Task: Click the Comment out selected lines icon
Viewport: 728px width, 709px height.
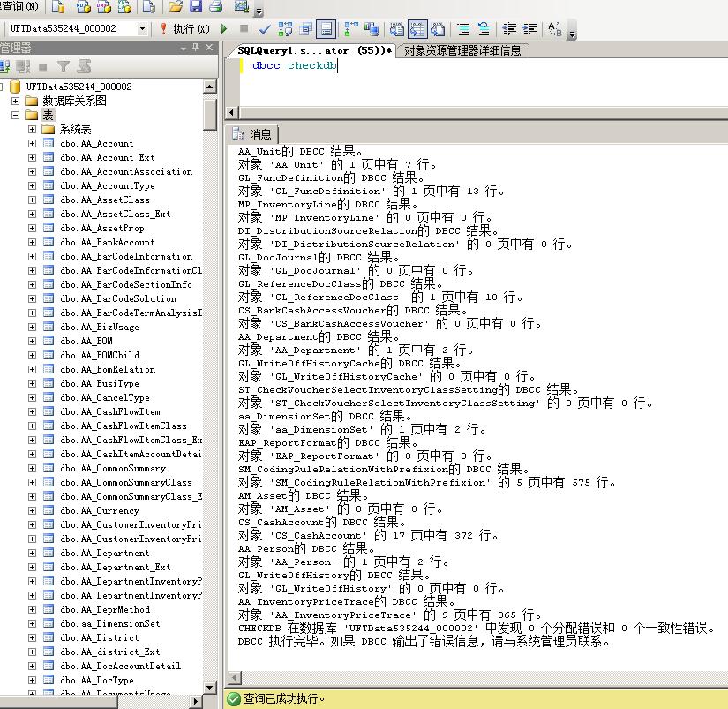Action: 463,29
